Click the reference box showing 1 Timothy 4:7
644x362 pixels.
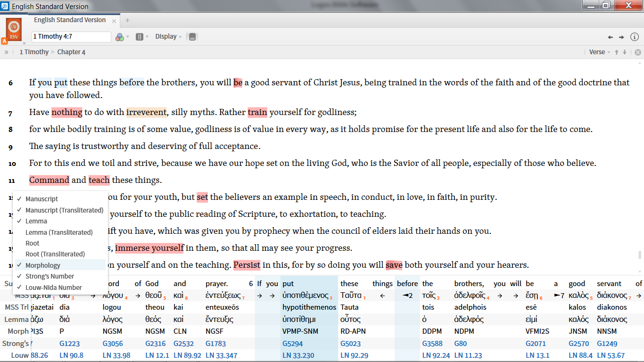[71, 37]
